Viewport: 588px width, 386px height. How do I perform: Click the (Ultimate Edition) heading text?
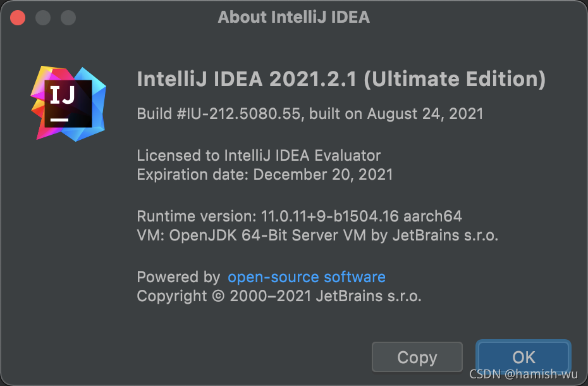[x=455, y=80]
